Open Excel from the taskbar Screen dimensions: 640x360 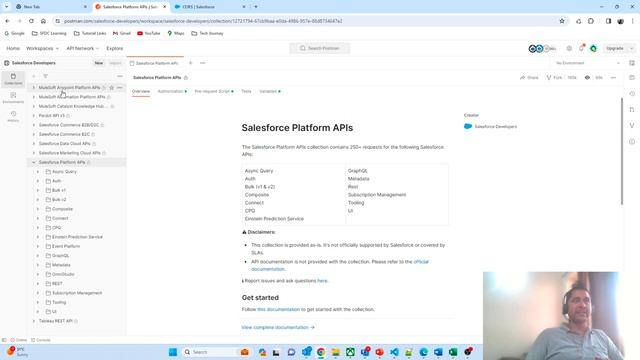tap(453, 352)
